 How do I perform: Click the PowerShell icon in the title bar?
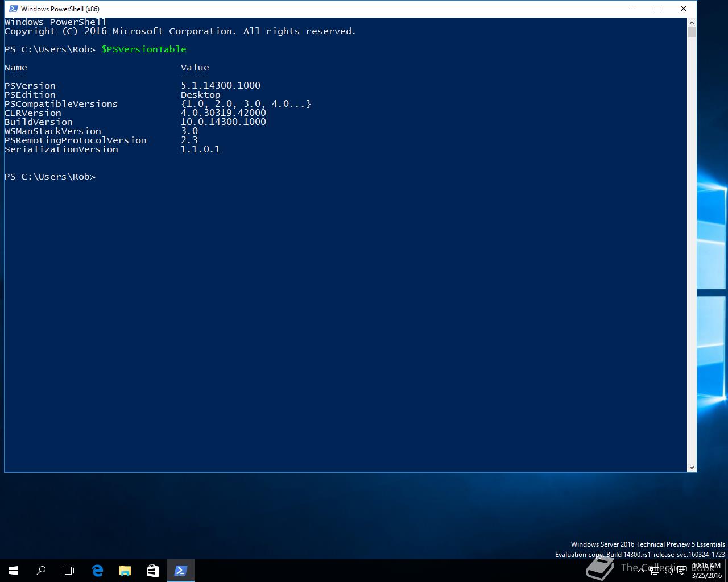14,9
